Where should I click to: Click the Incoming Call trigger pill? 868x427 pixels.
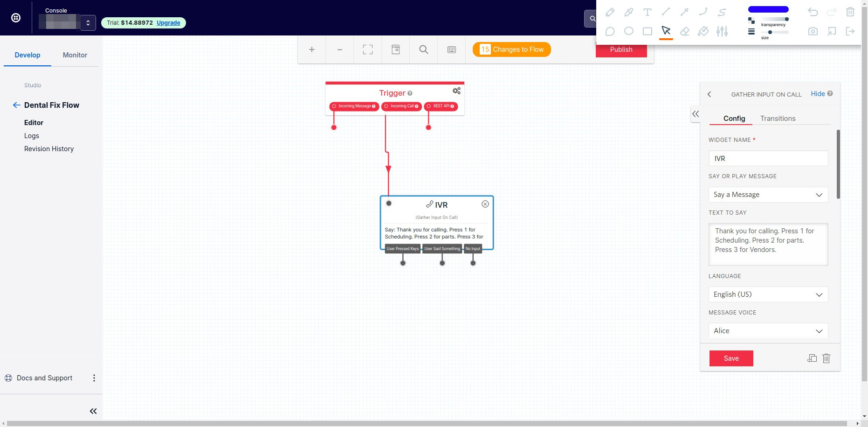coord(401,106)
